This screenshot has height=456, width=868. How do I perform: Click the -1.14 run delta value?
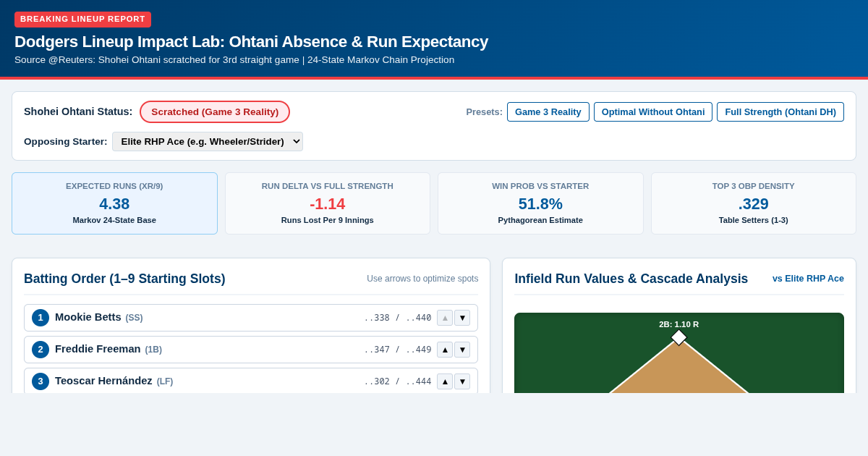(x=328, y=204)
